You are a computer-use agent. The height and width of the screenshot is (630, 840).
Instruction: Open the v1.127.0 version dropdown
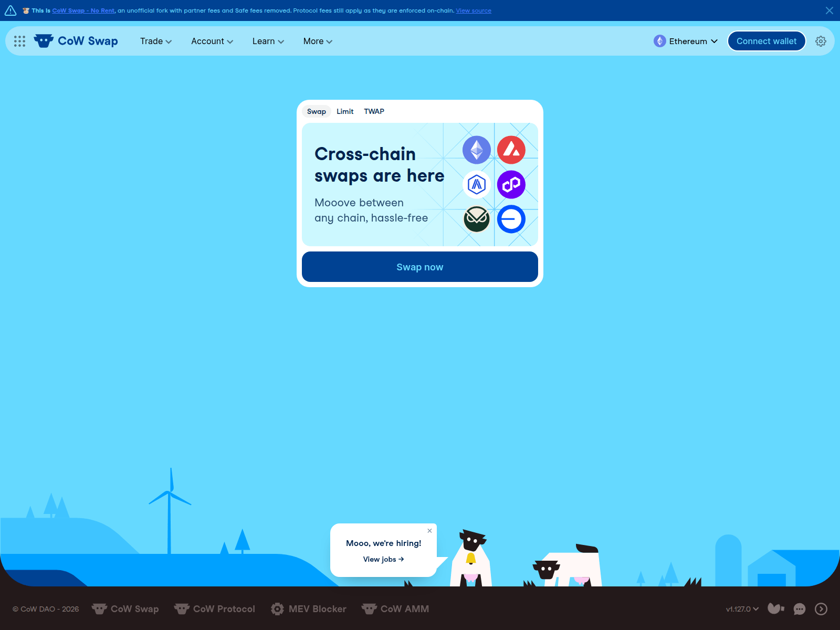click(742, 609)
